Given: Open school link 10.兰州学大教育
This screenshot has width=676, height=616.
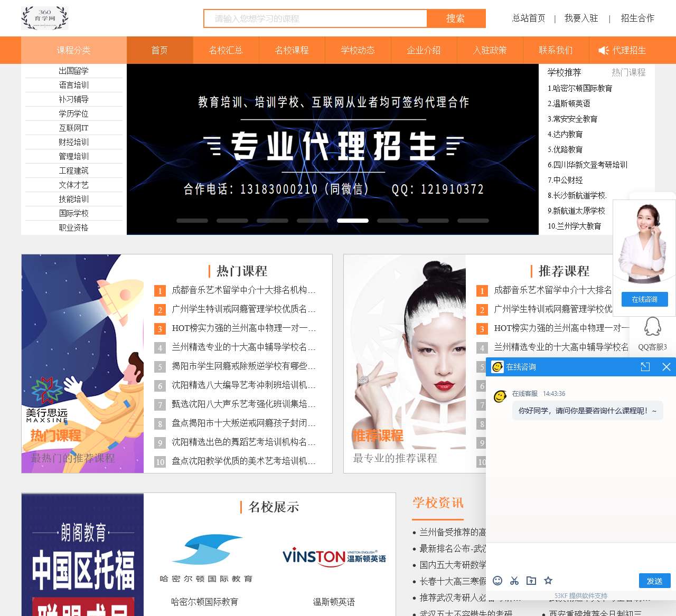Looking at the screenshot, I should click(574, 226).
